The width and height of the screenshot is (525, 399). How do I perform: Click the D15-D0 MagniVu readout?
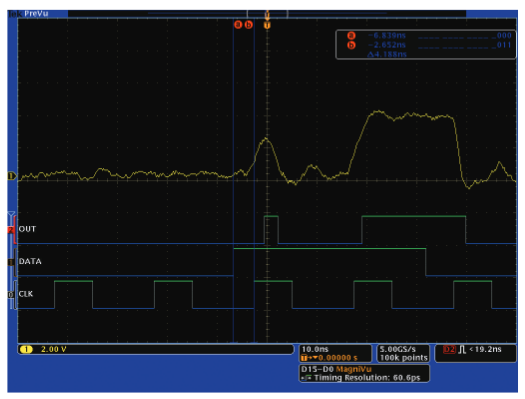(336, 369)
